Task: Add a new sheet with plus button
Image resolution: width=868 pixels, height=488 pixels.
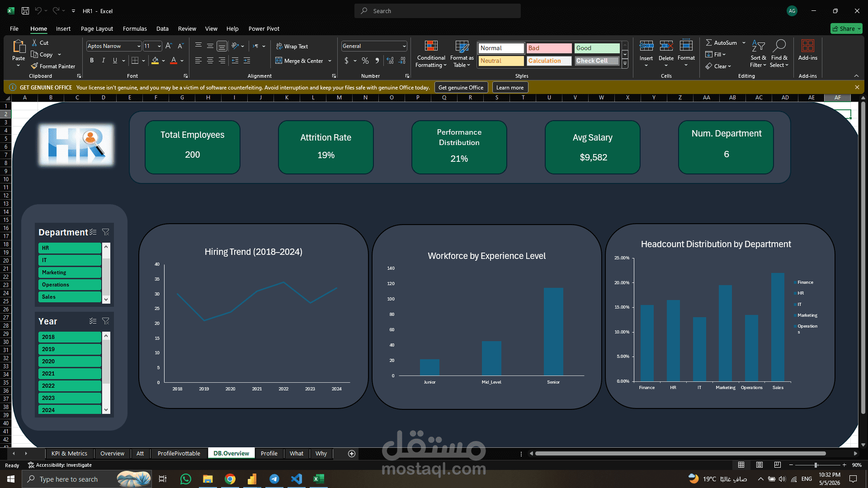Action: (x=352, y=454)
